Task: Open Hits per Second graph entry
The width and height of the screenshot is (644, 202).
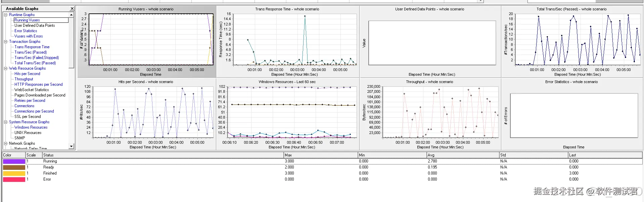Action: (27, 74)
